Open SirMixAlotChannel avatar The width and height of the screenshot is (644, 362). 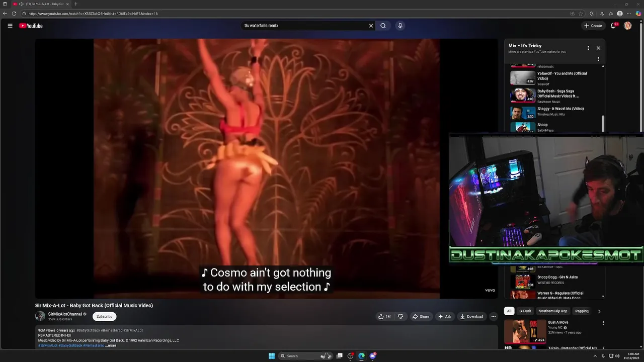(x=40, y=316)
